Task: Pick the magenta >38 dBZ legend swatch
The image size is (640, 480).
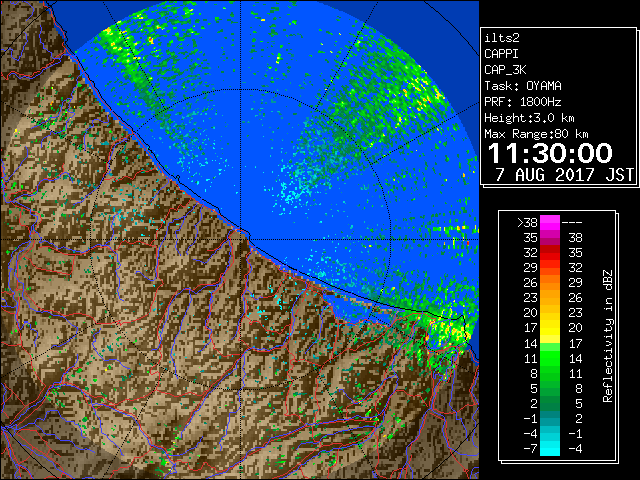Action: click(550, 223)
